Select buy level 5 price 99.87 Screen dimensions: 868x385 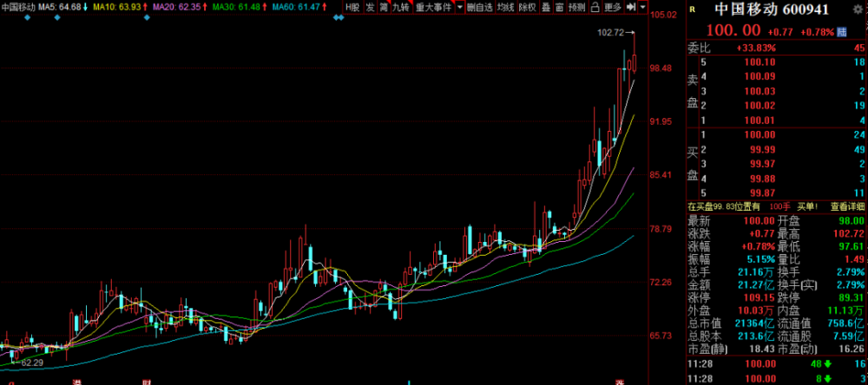[x=761, y=192]
